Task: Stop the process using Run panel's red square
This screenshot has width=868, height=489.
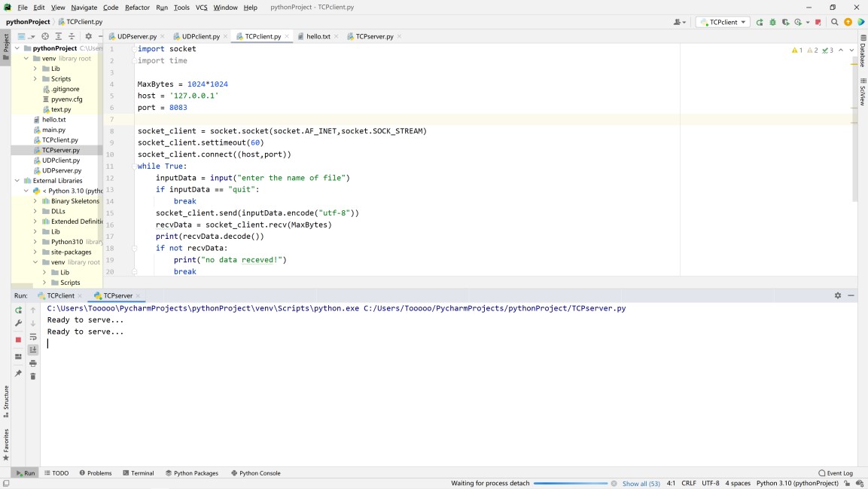Action: 19,340
